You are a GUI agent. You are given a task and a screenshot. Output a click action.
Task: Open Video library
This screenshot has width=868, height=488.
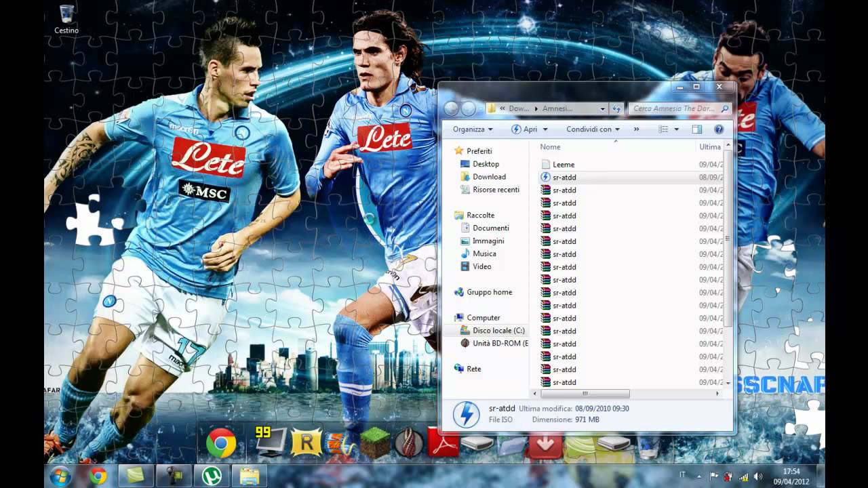click(x=481, y=266)
